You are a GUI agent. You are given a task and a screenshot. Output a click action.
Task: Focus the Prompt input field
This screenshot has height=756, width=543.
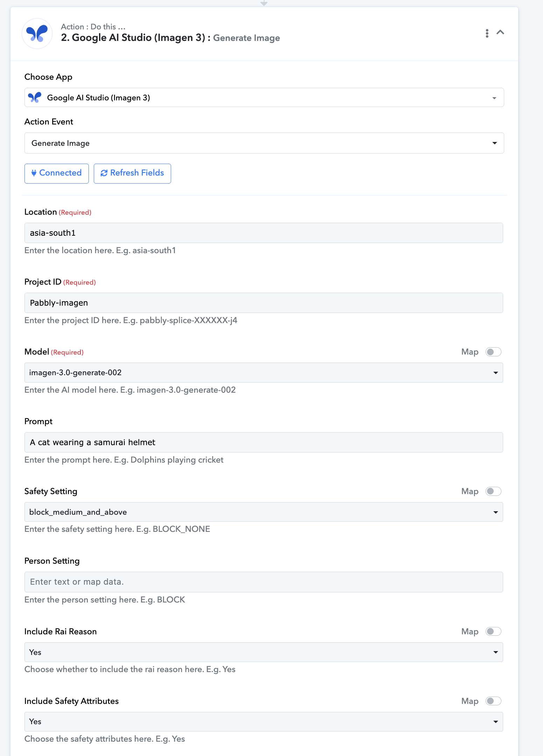click(x=264, y=442)
